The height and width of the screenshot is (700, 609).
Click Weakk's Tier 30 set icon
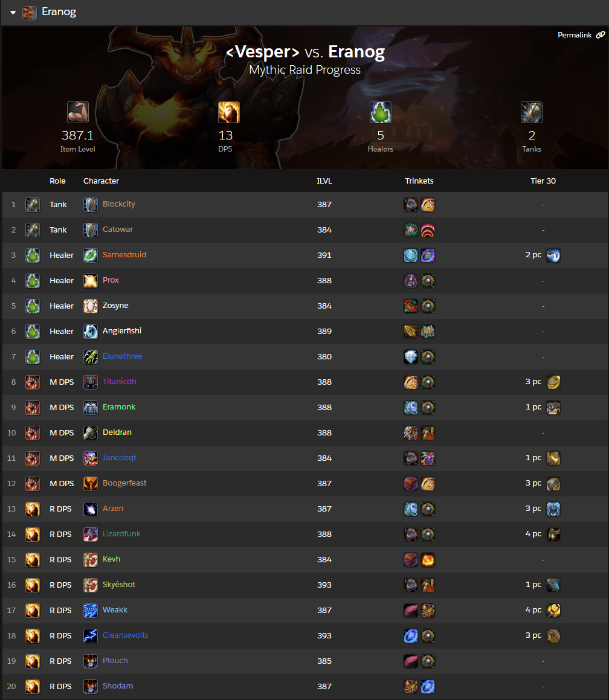click(x=553, y=610)
